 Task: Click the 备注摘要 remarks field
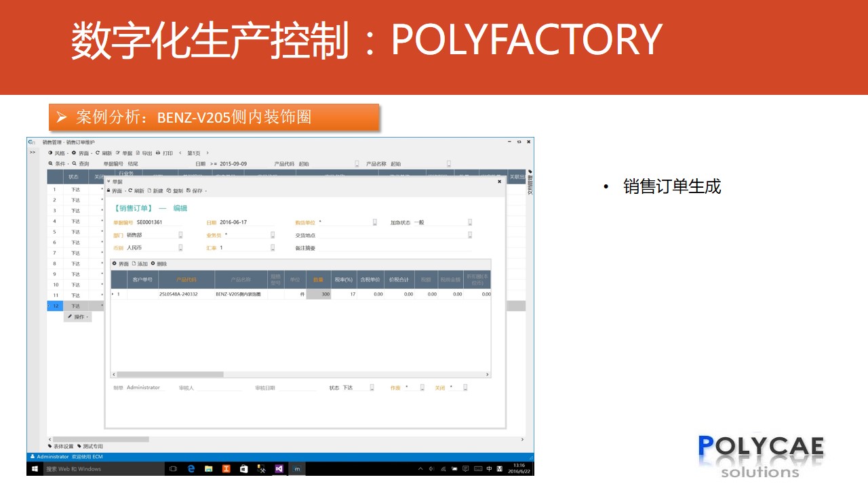(395, 248)
